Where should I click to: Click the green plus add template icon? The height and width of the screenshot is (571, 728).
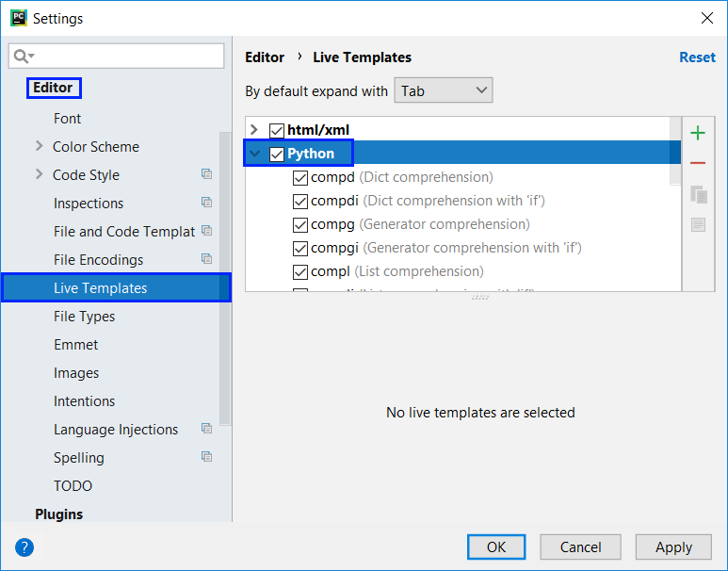click(x=698, y=134)
